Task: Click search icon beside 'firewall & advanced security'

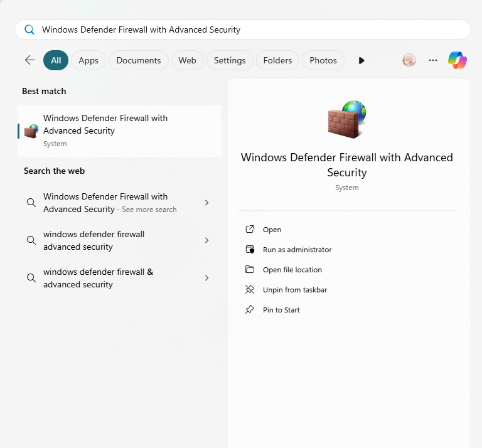Action: pyautogui.click(x=31, y=278)
